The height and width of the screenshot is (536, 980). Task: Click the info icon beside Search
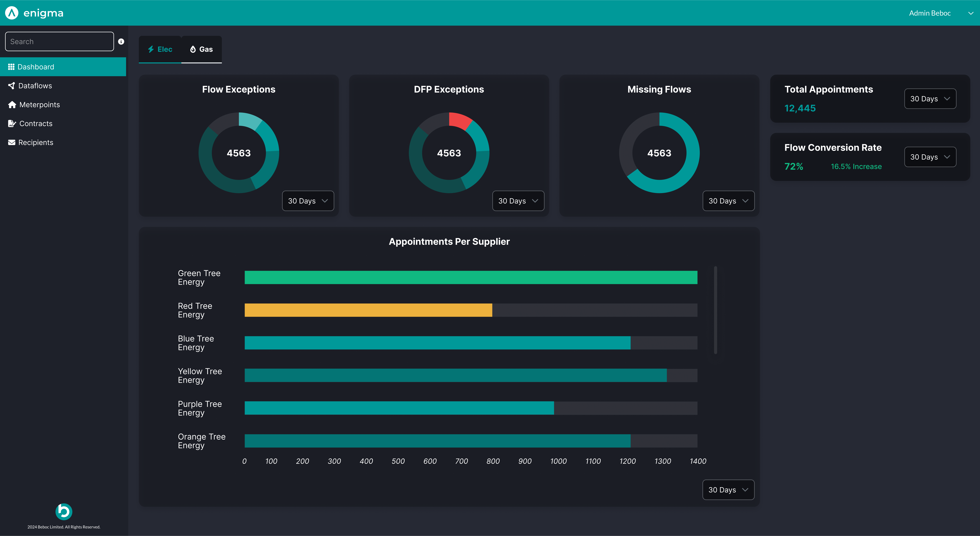tap(121, 42)
